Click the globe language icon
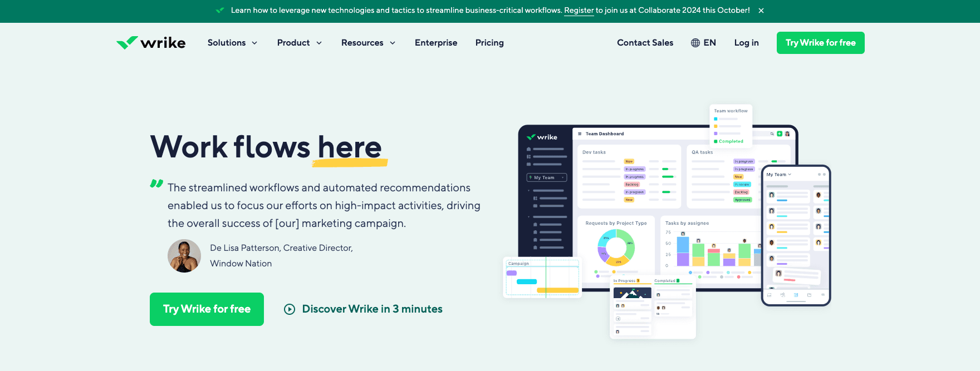 [x=695, y=43]
